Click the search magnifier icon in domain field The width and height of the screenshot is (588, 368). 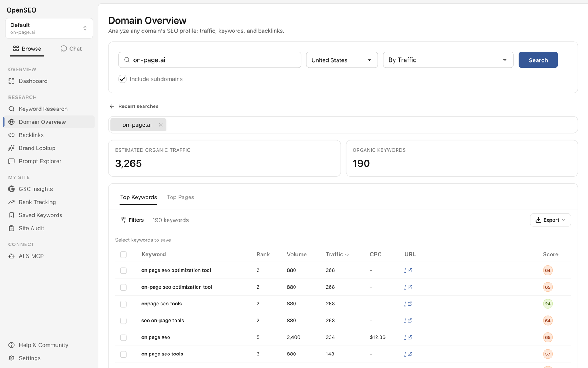127,60
